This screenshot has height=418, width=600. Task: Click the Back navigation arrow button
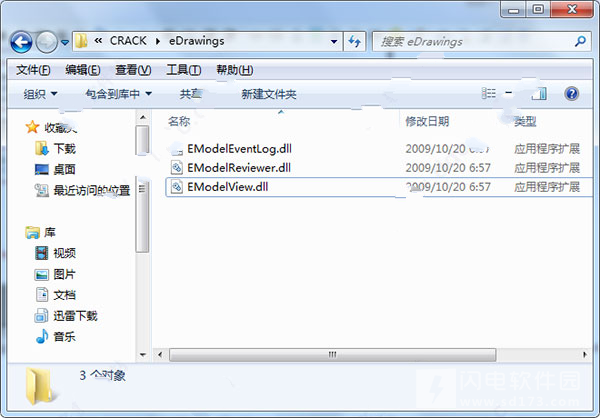[21, 42]
